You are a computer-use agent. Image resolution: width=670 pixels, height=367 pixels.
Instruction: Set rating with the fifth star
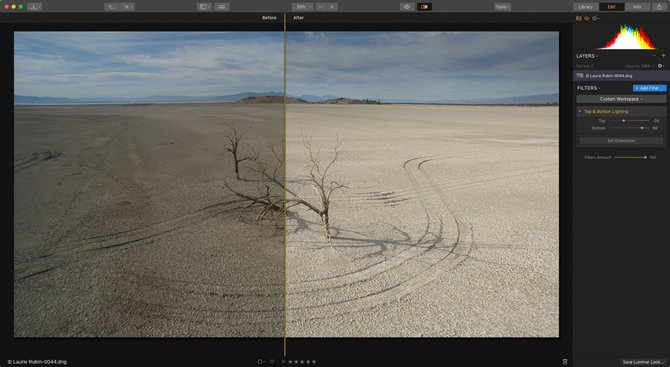[x=314, y=362]
